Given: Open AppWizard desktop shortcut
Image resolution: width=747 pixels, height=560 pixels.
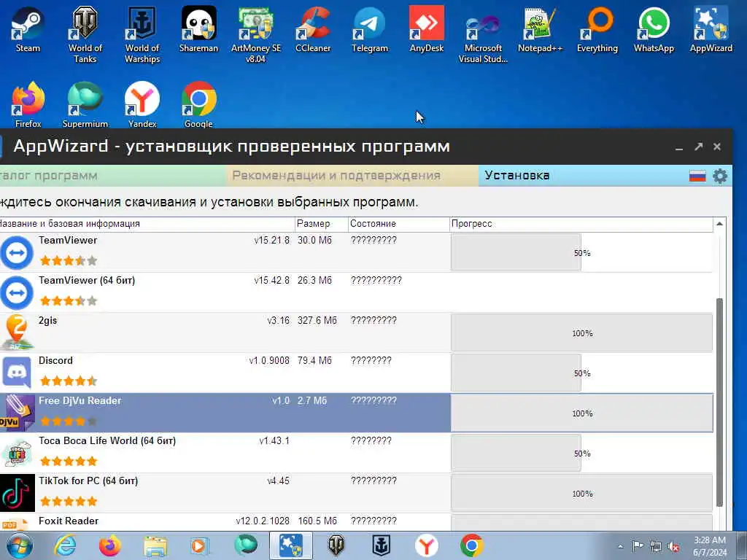Looking at the screenshot, I should click(x=711, y=29).
